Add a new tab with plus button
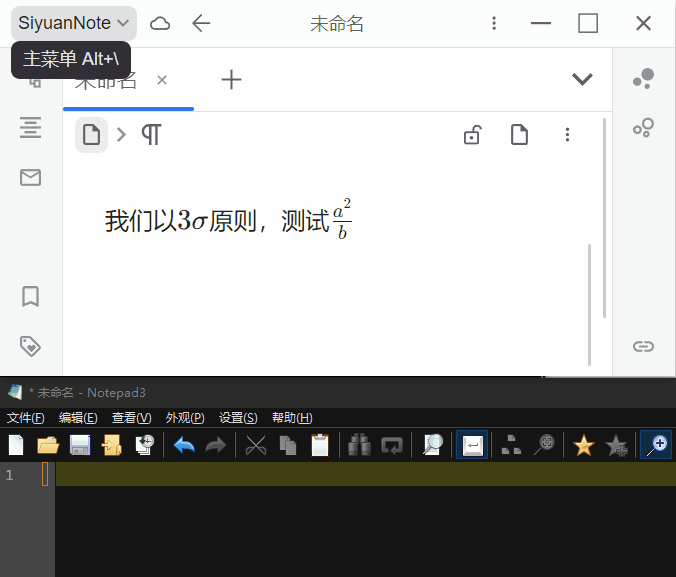The image size is (676, 577). coord(232,80)
